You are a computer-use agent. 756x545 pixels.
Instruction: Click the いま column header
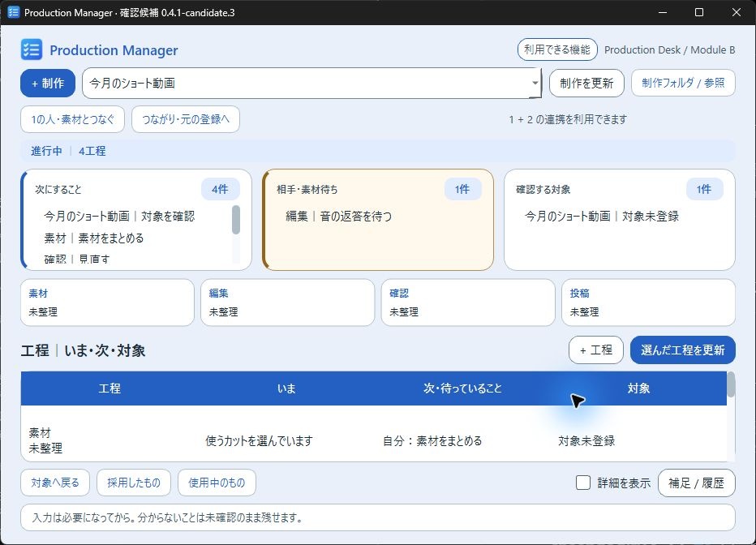click(x=286, y=388)
